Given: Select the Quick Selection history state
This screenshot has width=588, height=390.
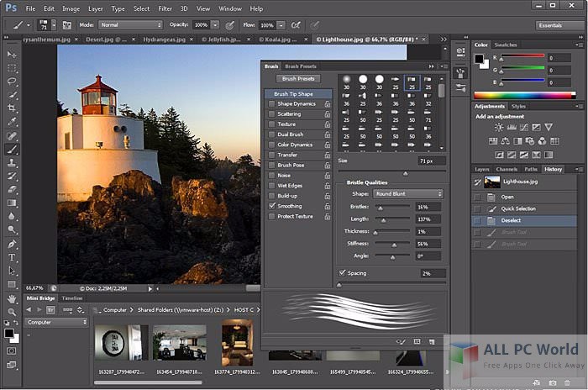Looking at the screenshot, I should pyautogui.click(x=524, y=208).
